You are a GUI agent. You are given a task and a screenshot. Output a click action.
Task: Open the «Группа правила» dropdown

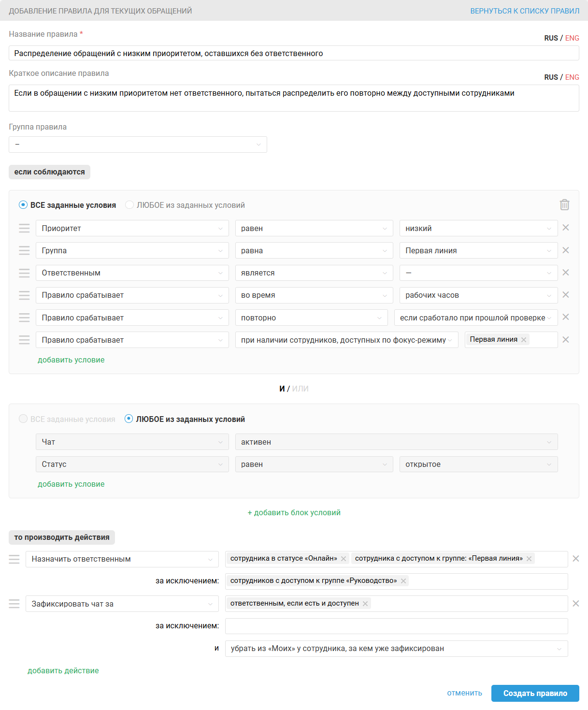(138, 145)
